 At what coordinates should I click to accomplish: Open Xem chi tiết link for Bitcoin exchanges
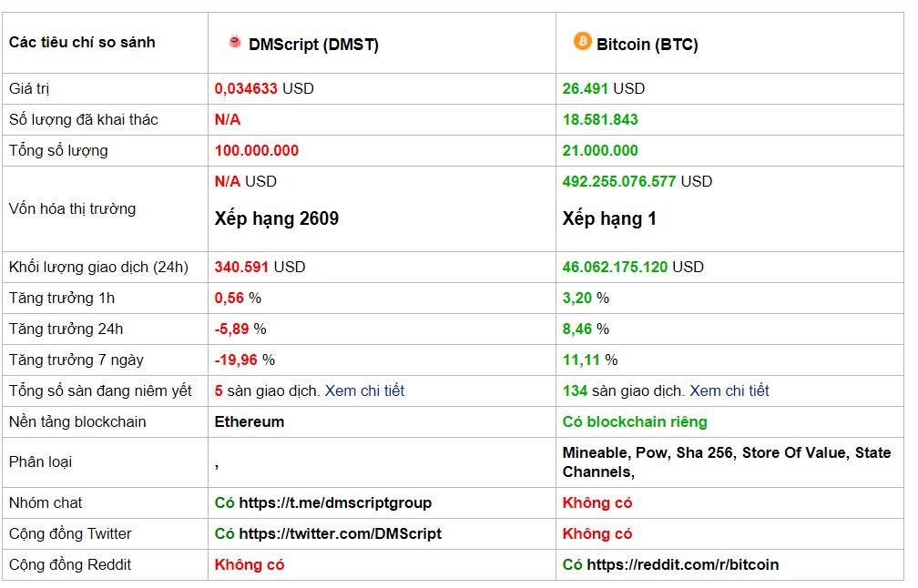point(729,390)
